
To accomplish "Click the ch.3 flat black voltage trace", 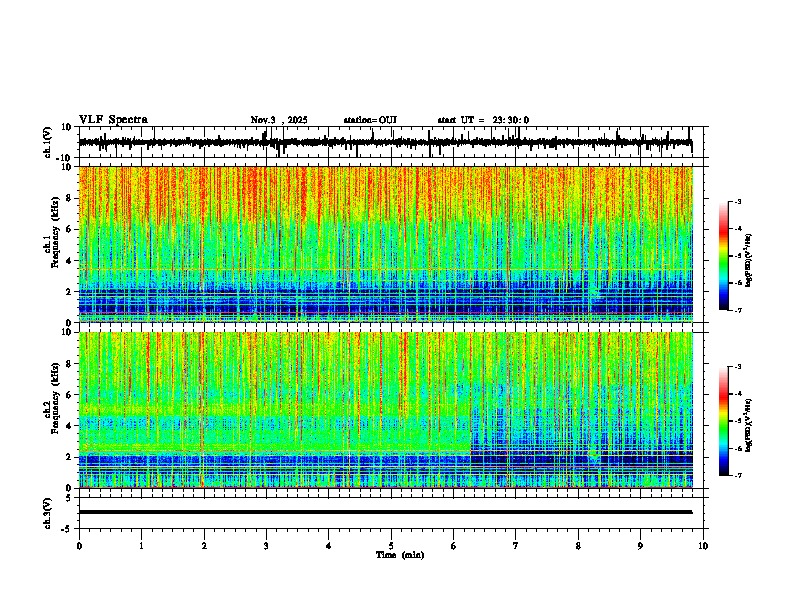I will (386, 512).
